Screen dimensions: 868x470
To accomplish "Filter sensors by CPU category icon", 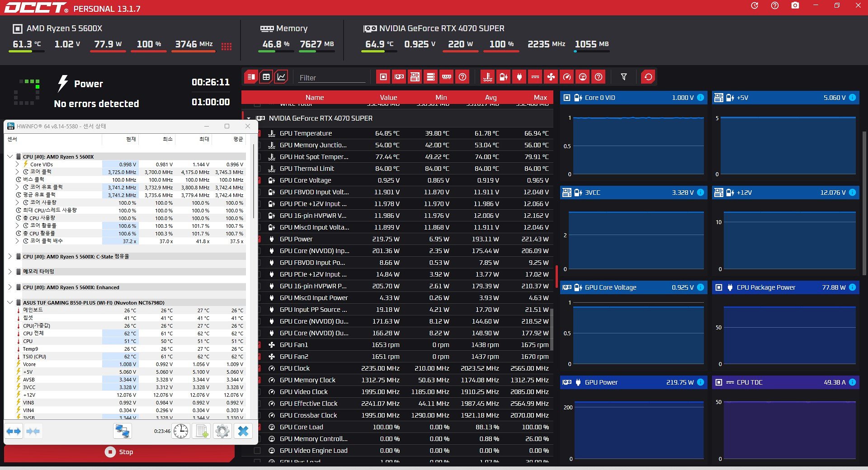I will point(383,77).
